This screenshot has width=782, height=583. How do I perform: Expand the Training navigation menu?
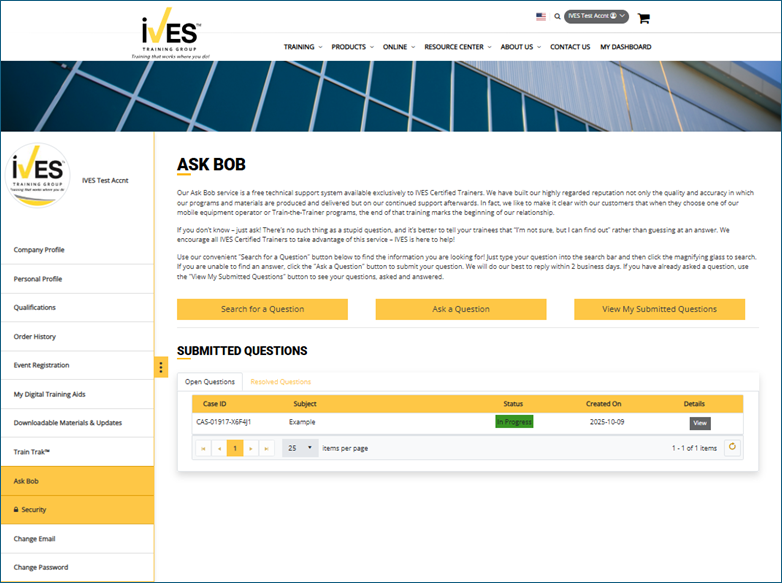[x=302, y=47]
